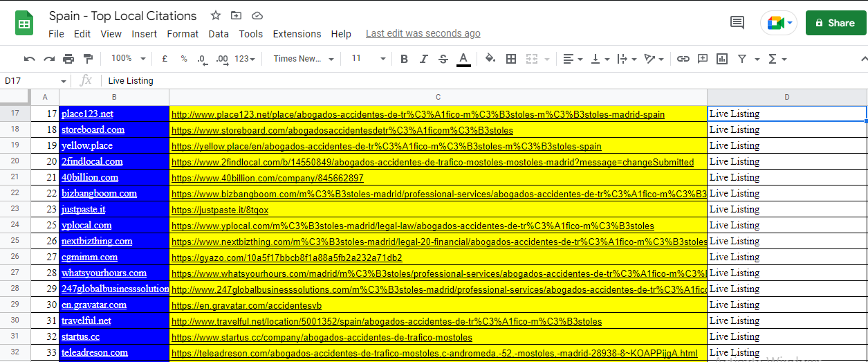Open 'Last edit was seconds ago' history link
Viewport: 868px width, 362px height.
(423, 33)
